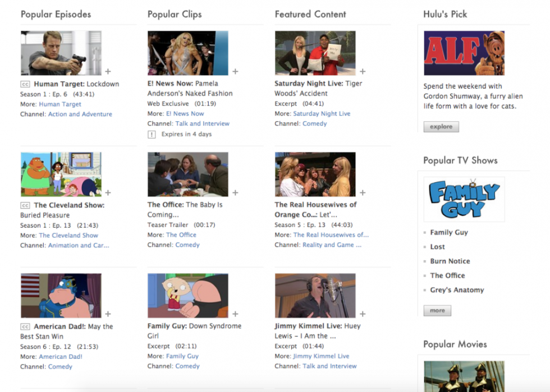This screenshot has width=550, height=392.
Task: Open American Dad!: May the Best Stan Win title
Action: [67, 331]
